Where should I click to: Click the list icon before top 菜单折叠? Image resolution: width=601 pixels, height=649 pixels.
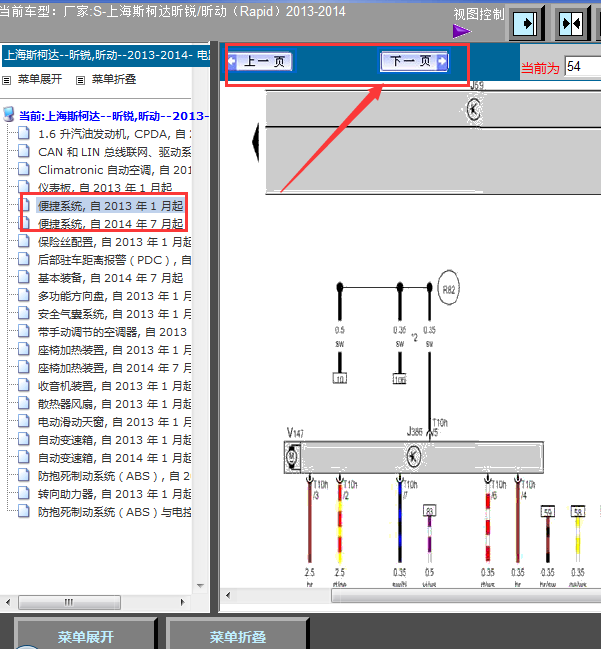pos(81,80)
